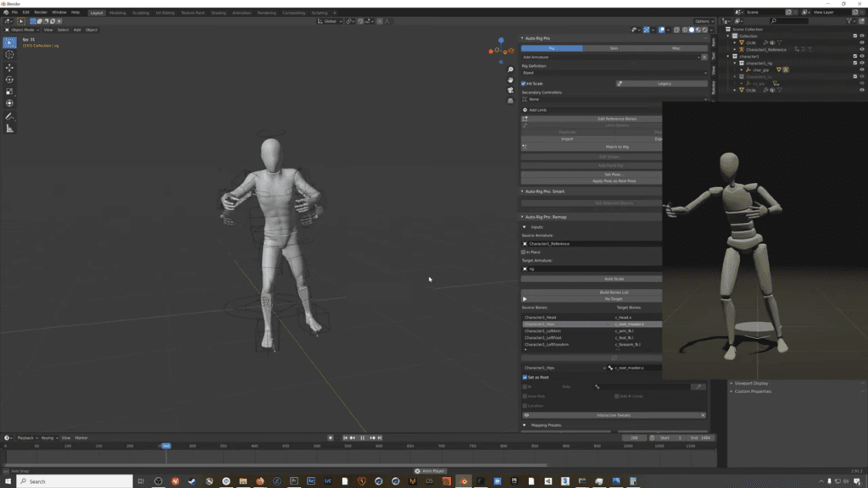Viewport: 868px width, 488px height.
Task: Click the timeline current frame marker
Action: 165,446
